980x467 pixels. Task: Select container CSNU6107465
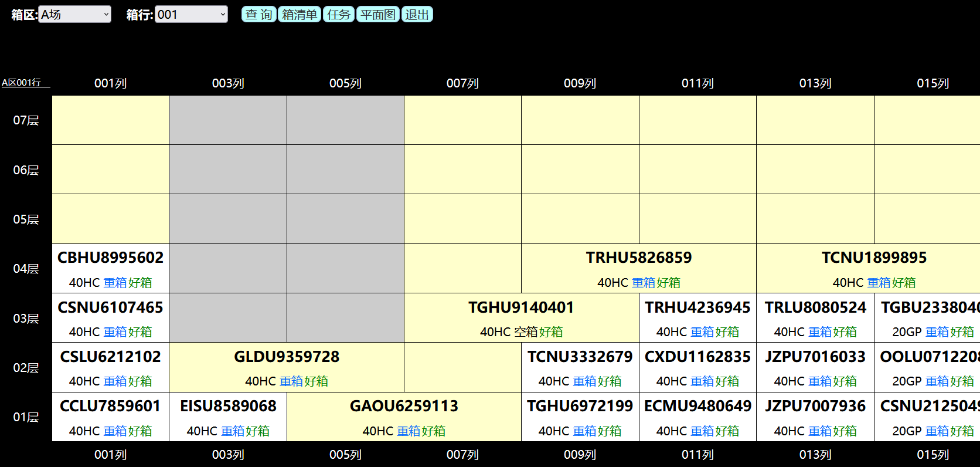tap(111, 307)
